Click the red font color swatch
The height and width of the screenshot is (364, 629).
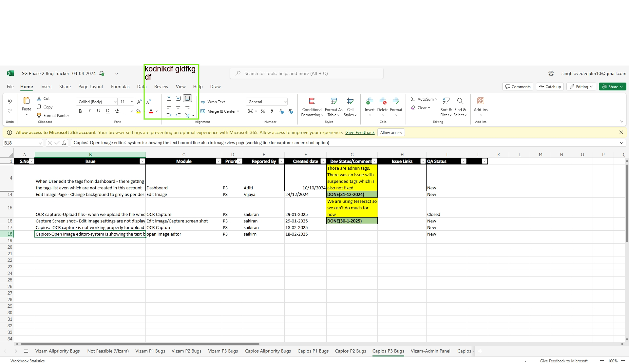[x=151, y=111]
